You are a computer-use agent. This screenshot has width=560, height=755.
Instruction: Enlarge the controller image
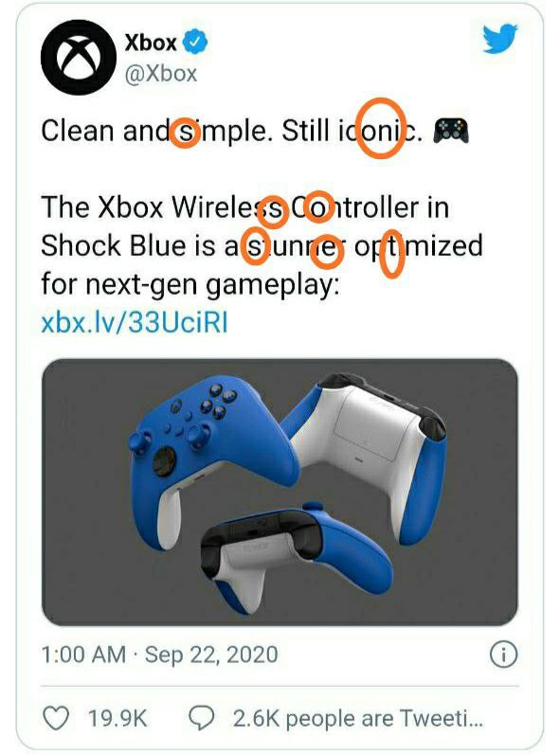(280, 492)
